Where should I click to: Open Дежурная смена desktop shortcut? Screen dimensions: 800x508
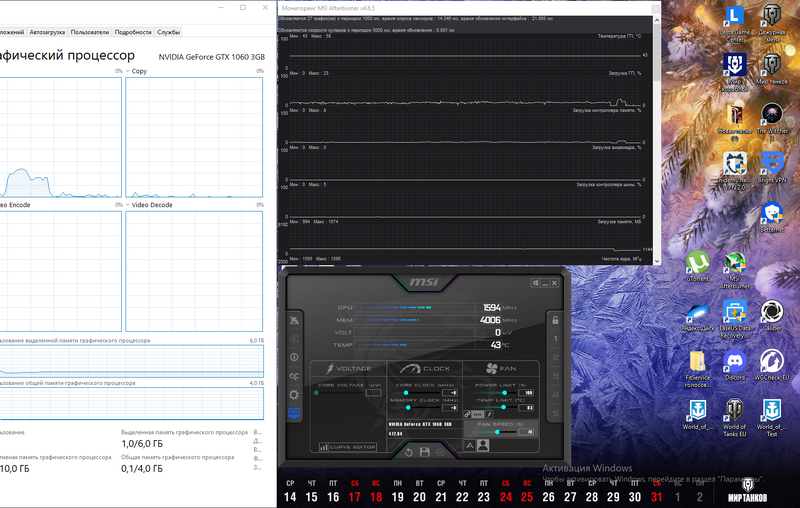tap(772, 22)
